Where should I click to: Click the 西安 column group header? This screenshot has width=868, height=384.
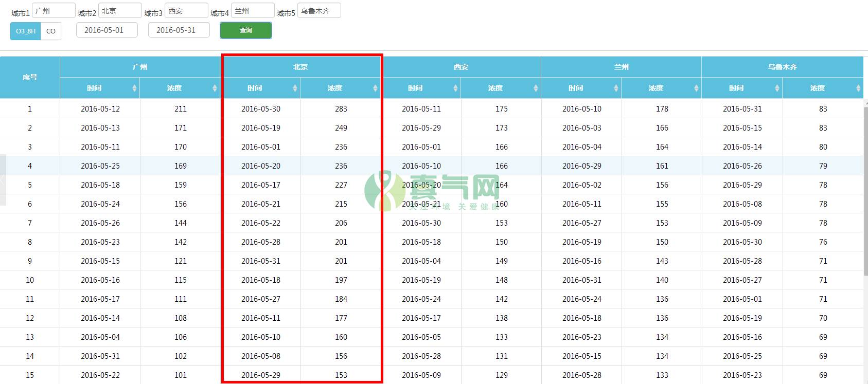click(x=460, y=67)
